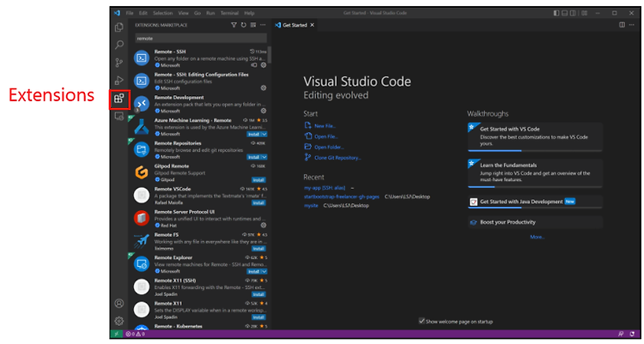Open Remote Server Protocol UI manage gear

tap(264, 226)
